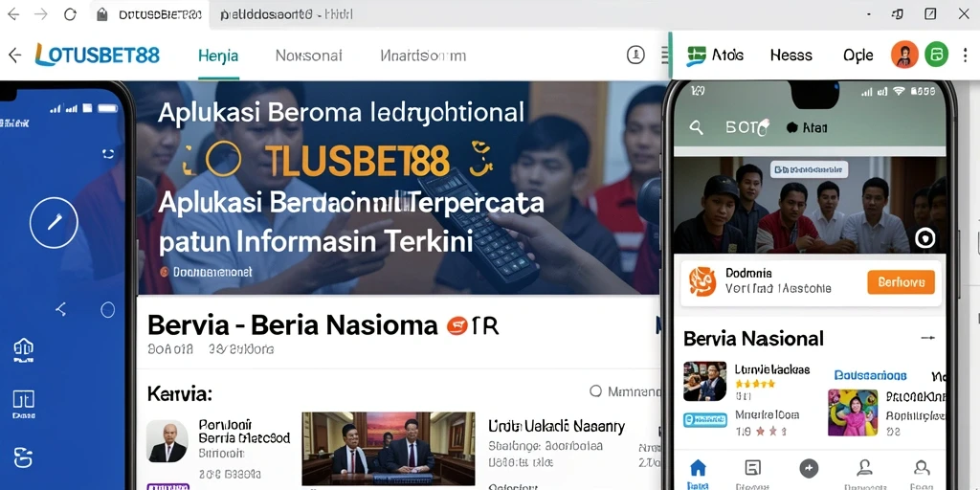Tap the BOT label in right phone header

pyautogui.click(x=746, y=128)
